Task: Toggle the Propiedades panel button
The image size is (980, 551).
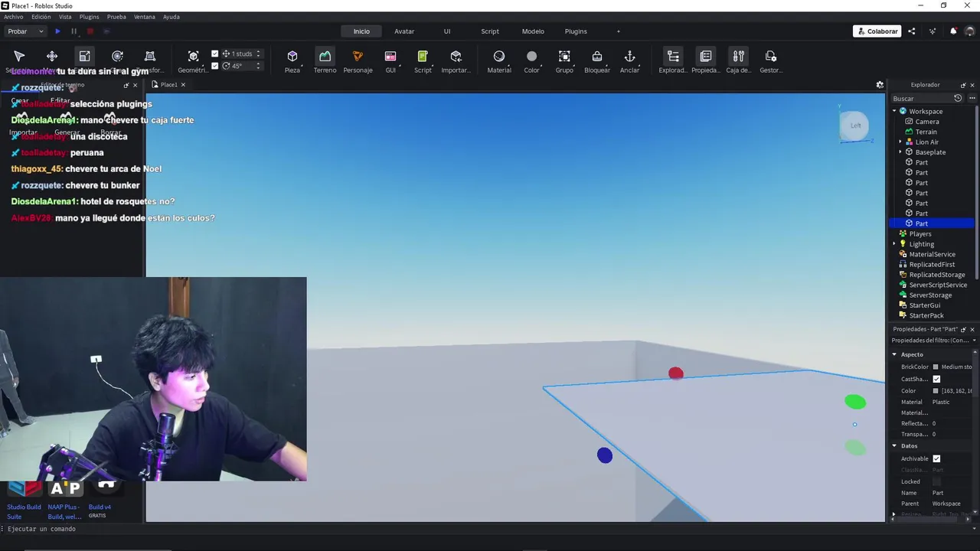Action: 706,60
